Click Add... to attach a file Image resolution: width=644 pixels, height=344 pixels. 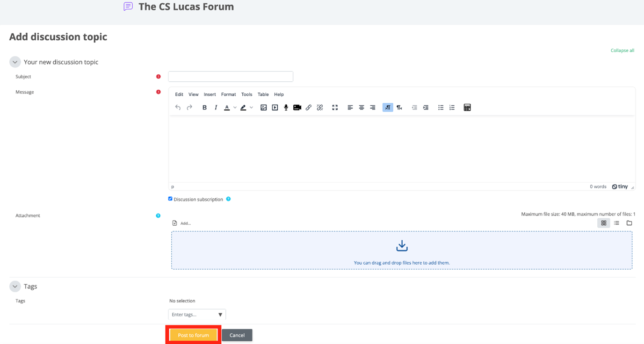click(181, 223)
